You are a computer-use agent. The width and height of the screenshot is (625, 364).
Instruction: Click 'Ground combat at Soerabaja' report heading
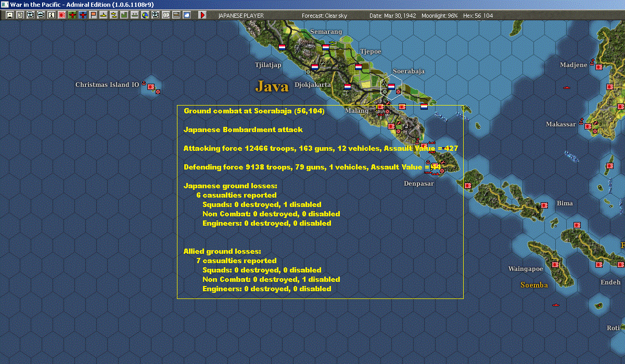pyautogui.click(x=254, y=111)
